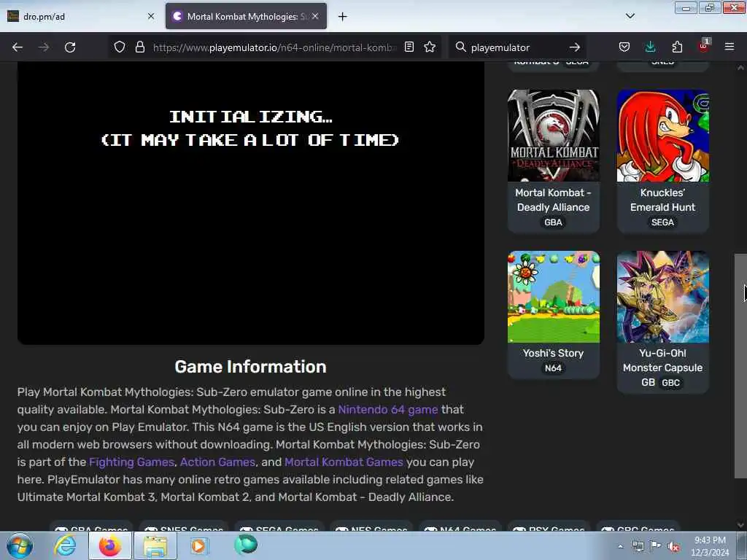The width and height of the screenshot is (747, 560).
Task: Open the Firefox hamburger menu
Action: pos(729,47)
